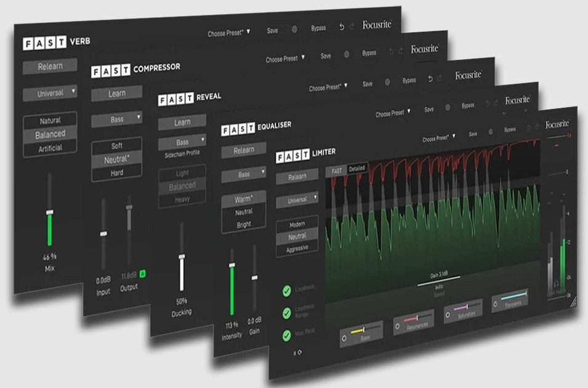Click Save in FAST Verb window
Screen dimensions: 588x388
pos(272,31)
